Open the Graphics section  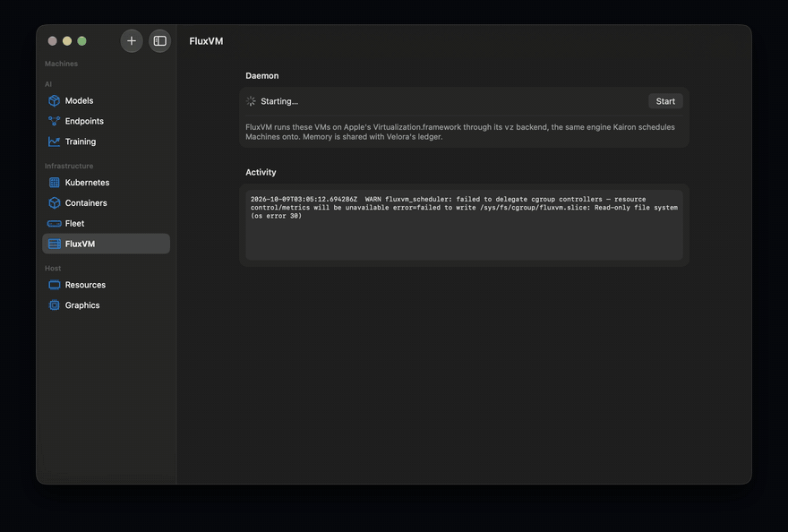tap(106, 305)
